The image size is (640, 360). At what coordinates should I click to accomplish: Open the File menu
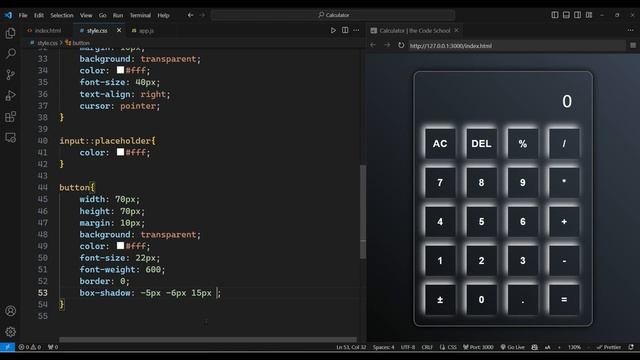23,15
